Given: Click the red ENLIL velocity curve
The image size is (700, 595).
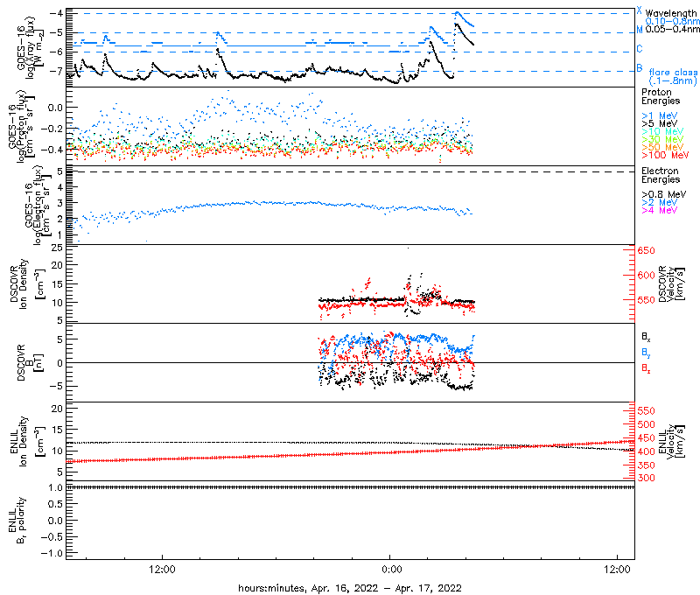Looking at the screenshot, I should 351,453.
